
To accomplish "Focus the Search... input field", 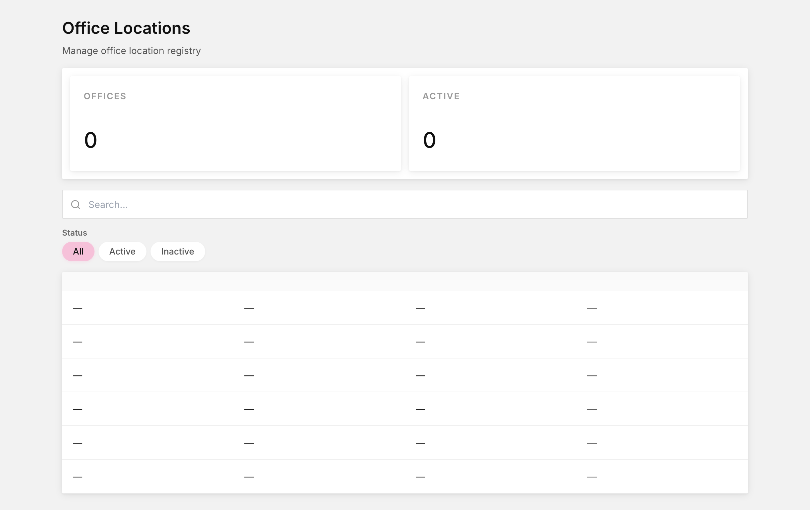I will (405, 204).
